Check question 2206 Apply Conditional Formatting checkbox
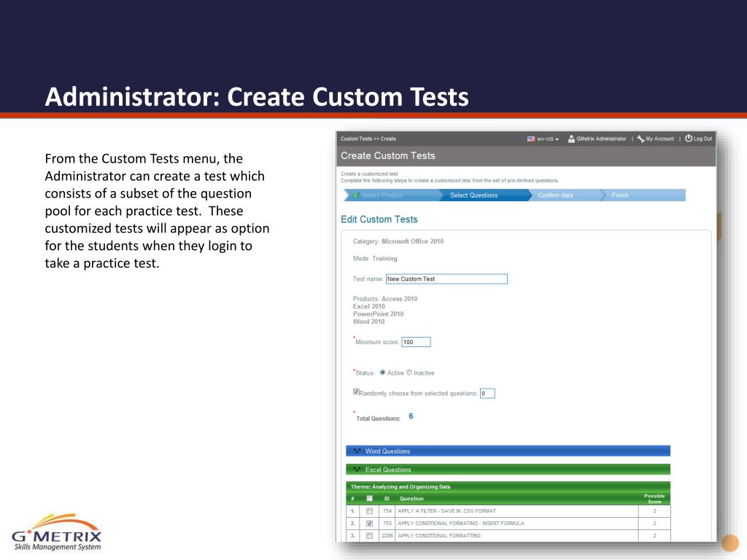The width and height of the screenshot is (747, 560). (x=369, y=536)
